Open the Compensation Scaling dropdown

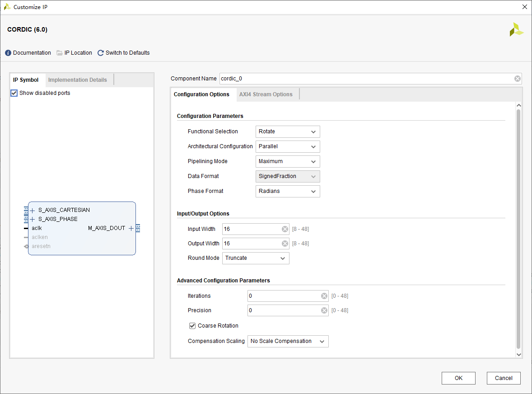coord(288,342)
